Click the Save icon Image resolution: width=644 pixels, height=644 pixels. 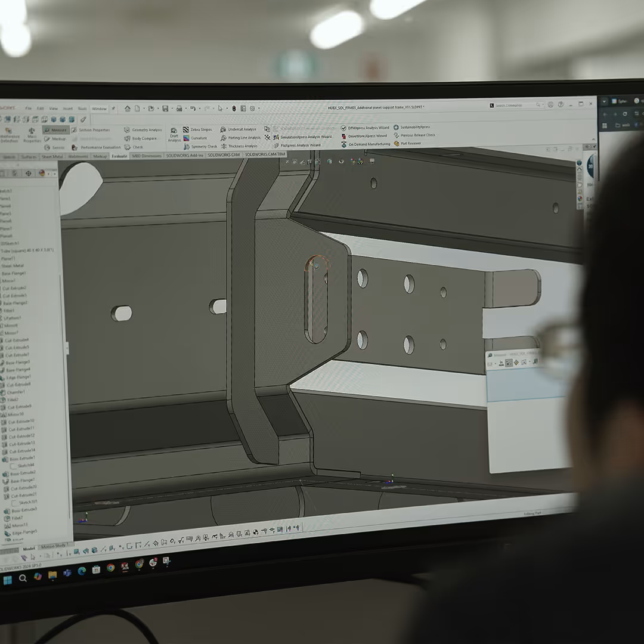click(165, 109)
